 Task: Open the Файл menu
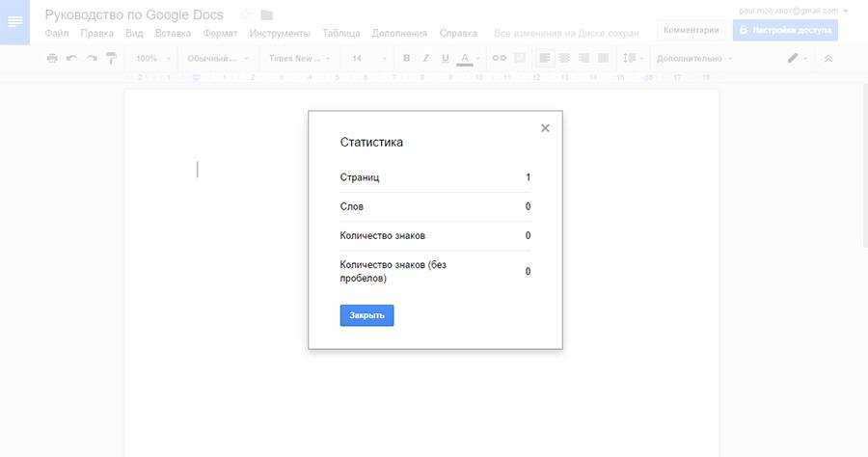click(x=57, y=33)
